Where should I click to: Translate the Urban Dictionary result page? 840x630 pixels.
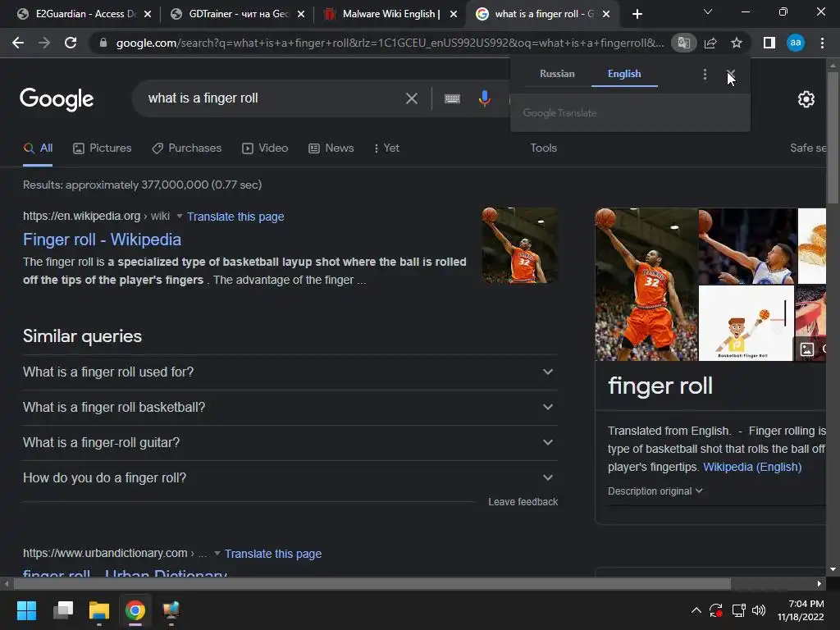tap(272, 554)
